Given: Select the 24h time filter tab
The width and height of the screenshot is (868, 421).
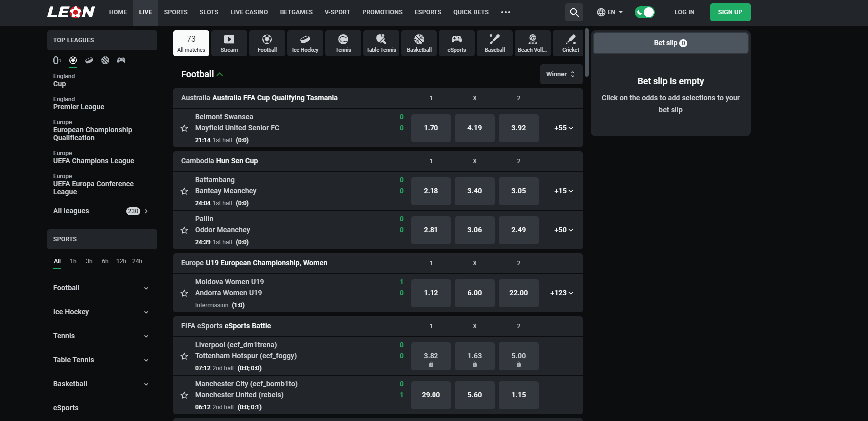Looking at the screenshot, I should click(137, 261).
